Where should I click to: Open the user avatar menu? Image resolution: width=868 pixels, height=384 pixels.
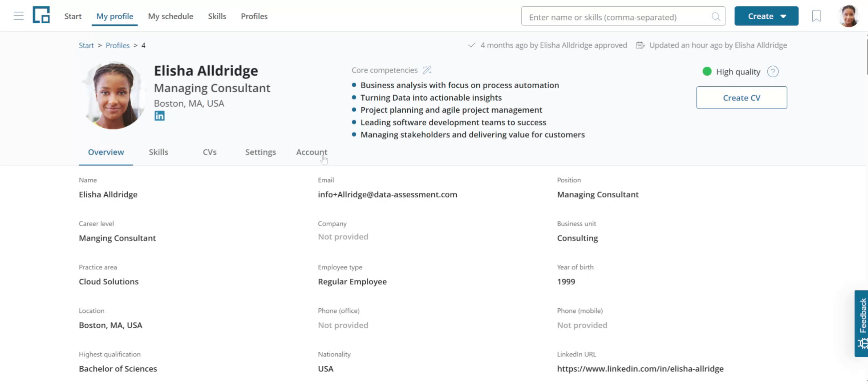(849, 16)
